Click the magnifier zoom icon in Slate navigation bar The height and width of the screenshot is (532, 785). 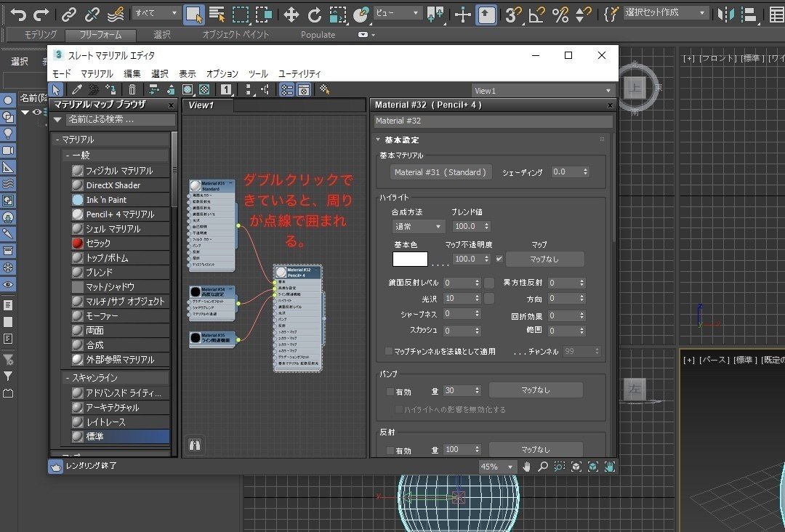(542, 467)
